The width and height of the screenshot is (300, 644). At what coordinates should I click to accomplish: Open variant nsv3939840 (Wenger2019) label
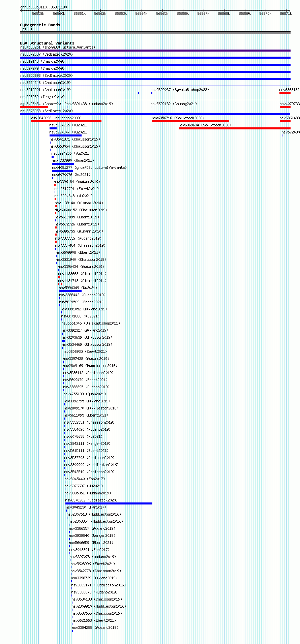click(x=92, y=535)
